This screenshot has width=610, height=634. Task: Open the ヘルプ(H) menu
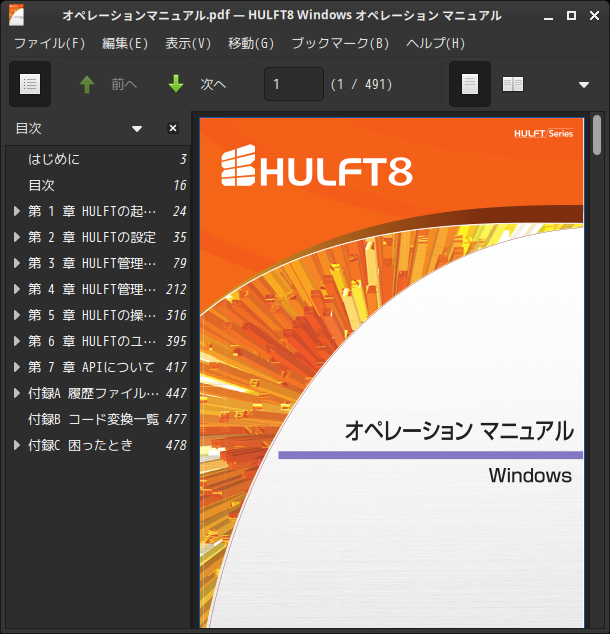point(435,43)
